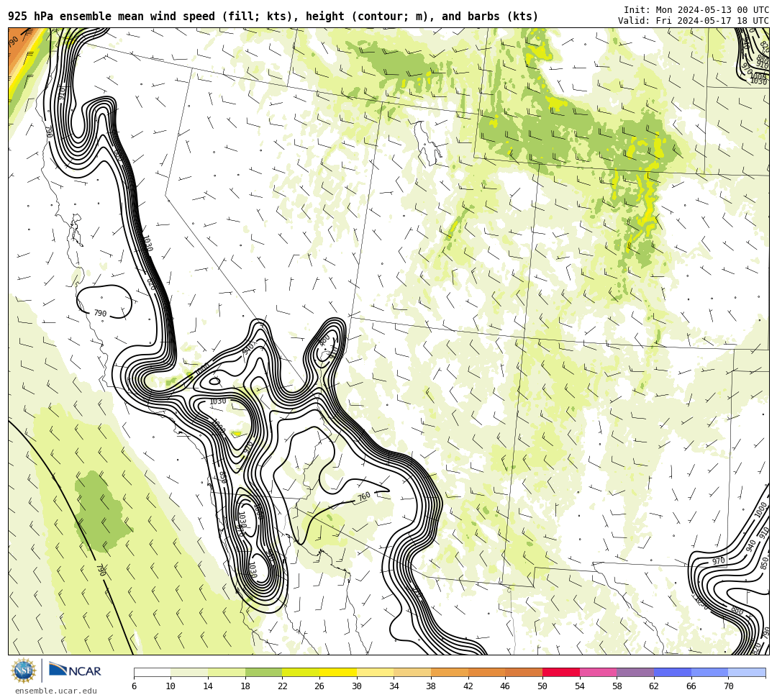Pick the pale yellow 30–34 kts swatch
Screen dimensions: 777x700
click(375, 672)
